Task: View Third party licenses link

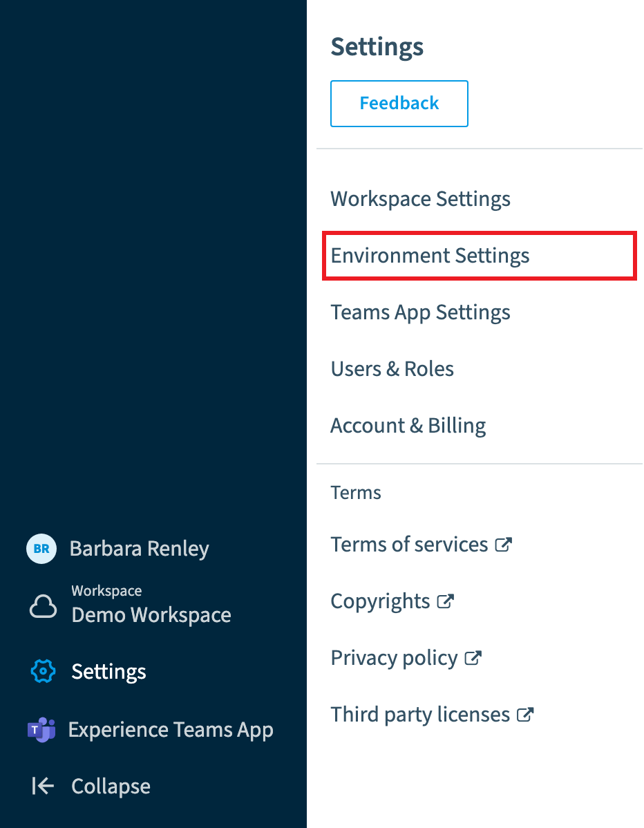Action: pos(420,715)
